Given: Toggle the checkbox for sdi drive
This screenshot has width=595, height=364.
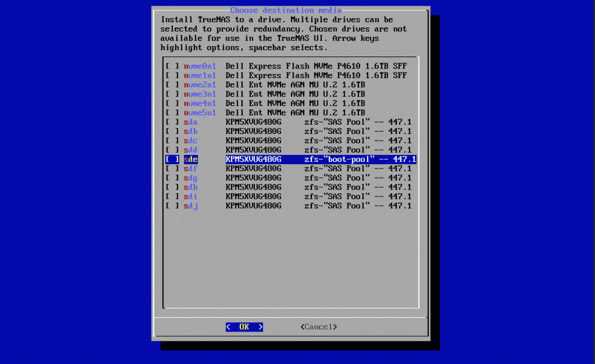Looking at the screenshot, I should click(x=172, y=196).
